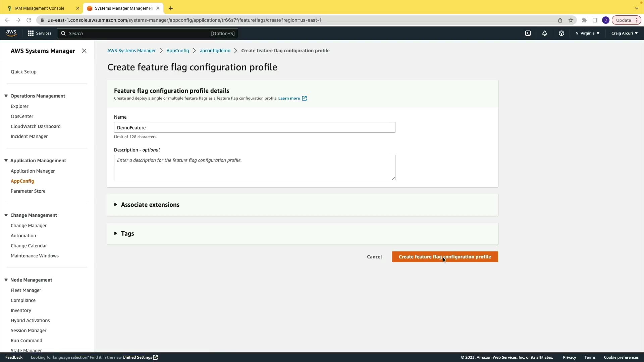
Task: Collapse Operations Management sidebar group
Action: click(6, 96)
